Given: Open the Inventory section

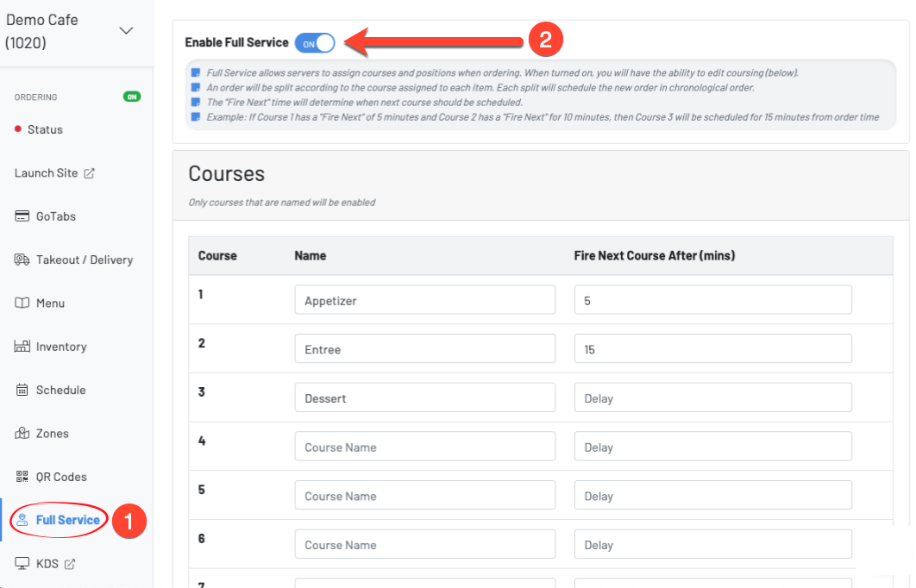Looking at the screenshot, I should click(x=61, y=347).
